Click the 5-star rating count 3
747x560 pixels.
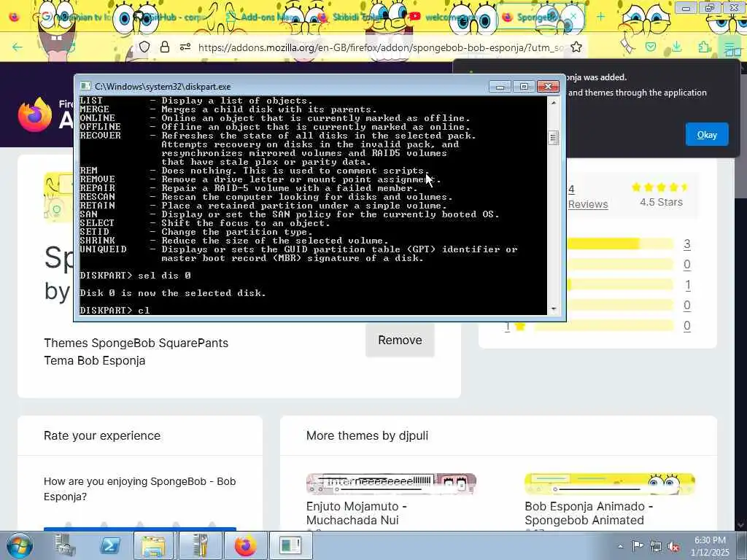pyautogui.click(x=687, y=244)
